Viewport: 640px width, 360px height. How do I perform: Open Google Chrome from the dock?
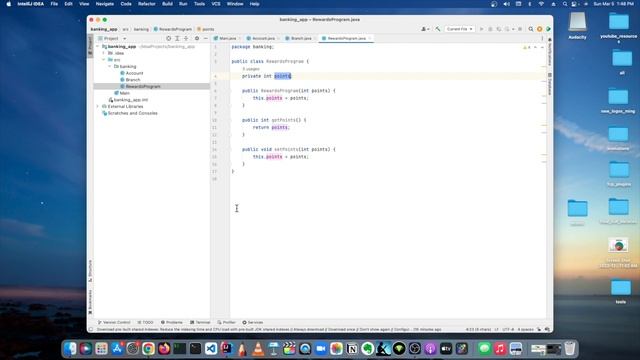[x=149, y=349]
